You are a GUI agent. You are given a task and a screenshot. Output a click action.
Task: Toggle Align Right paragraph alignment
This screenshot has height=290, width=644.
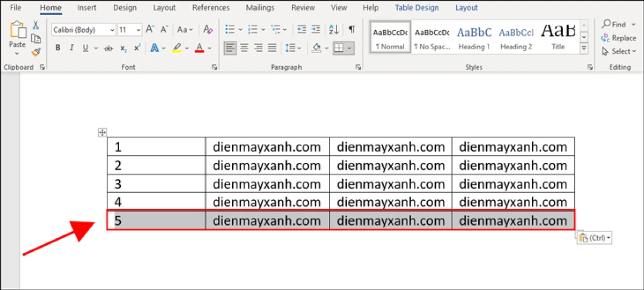click(258, 48)
